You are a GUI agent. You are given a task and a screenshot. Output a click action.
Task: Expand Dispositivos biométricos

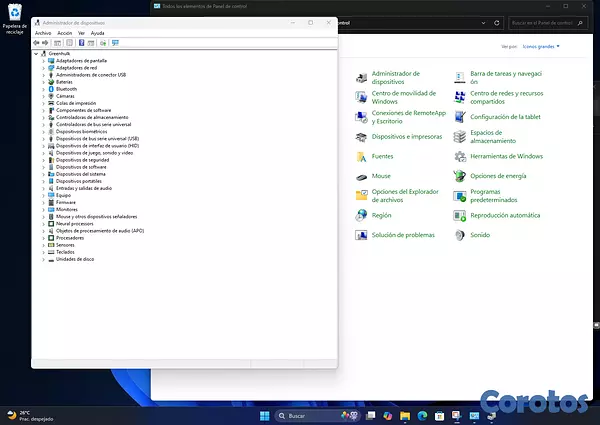point(43,132)
